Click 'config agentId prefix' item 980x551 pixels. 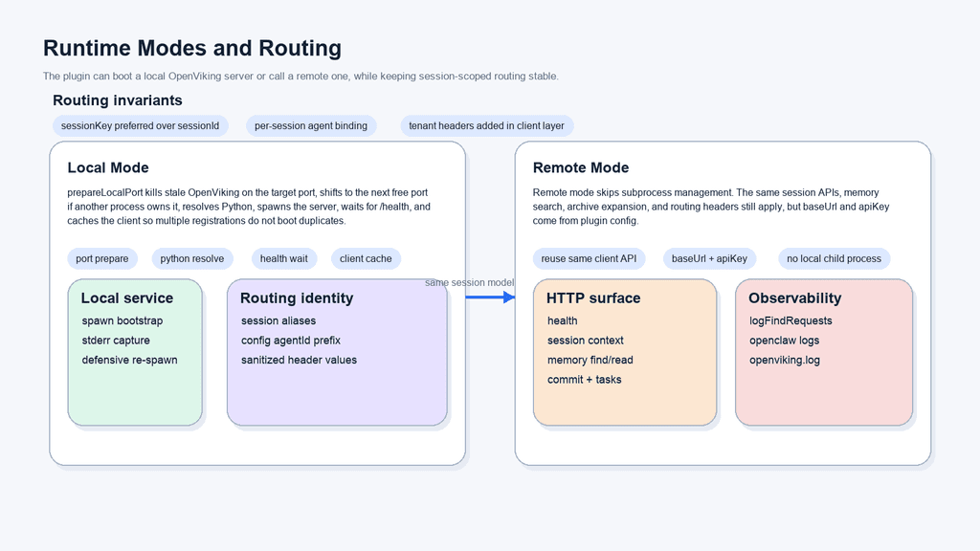(x=291, y=341)
